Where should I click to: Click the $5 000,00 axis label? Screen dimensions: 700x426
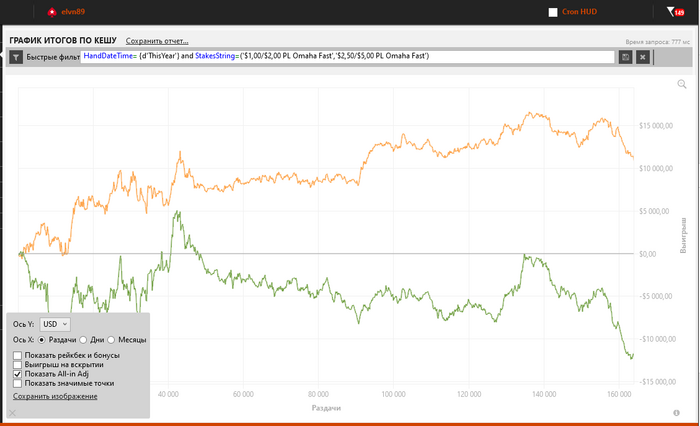point(654,211)
